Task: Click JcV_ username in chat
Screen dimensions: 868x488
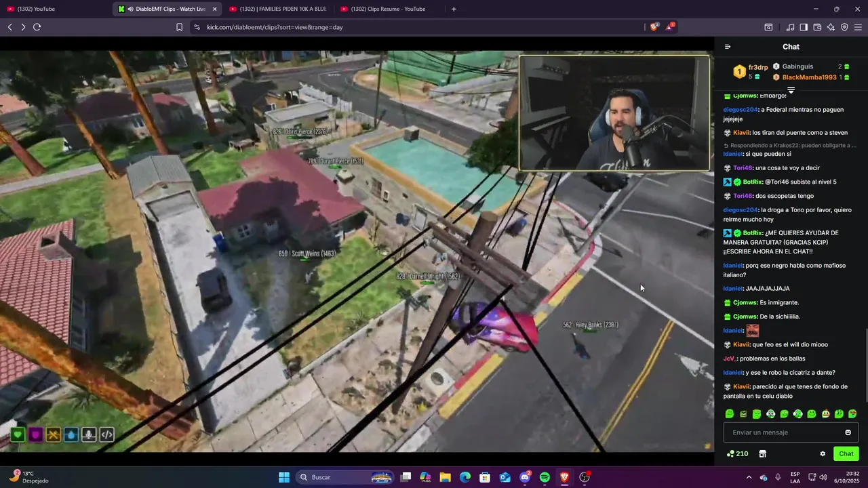Action: tap(729, 359)
